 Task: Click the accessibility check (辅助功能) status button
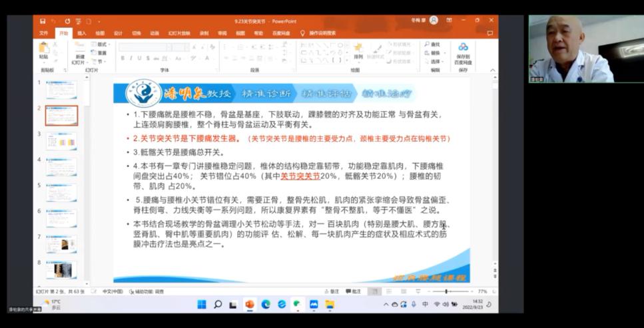pos(149,291)
